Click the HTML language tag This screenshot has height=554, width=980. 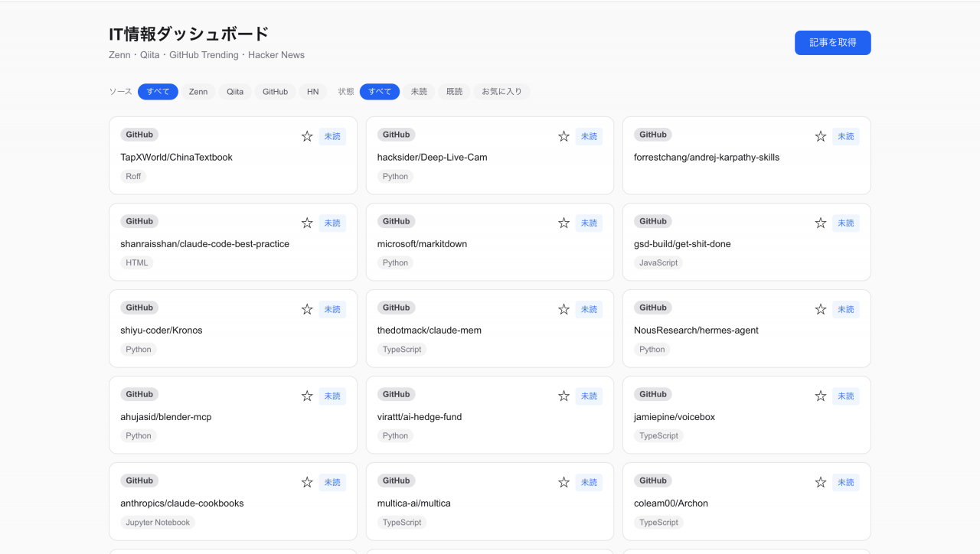[137, 262]
